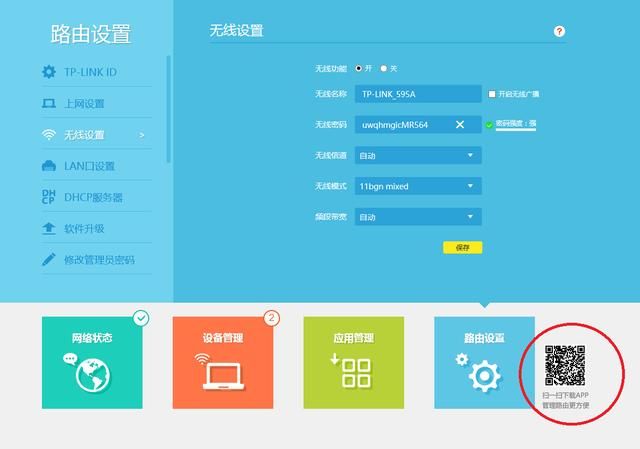Image resolution: width=640 pixels, height=449 pixels.
Task: Click the laptop icon for 上网设置
Action: pos(49,103)
